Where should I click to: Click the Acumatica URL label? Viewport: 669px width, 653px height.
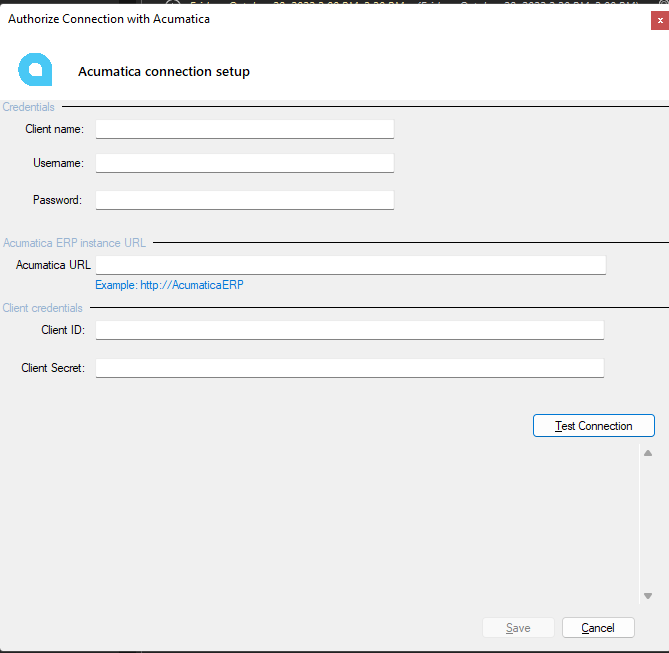click(x=53, y=265)
